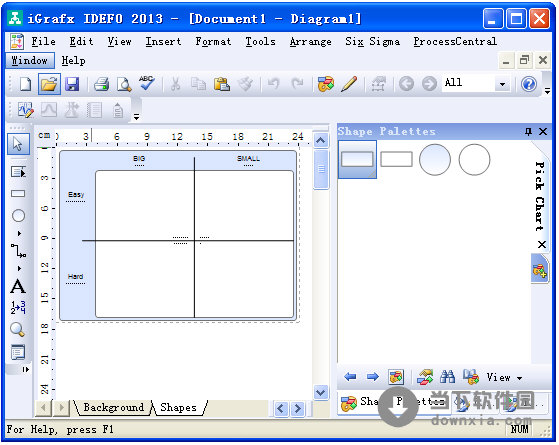Expand the flyout arrow below circle tool
Screen dimensions: 559x445
19,234
